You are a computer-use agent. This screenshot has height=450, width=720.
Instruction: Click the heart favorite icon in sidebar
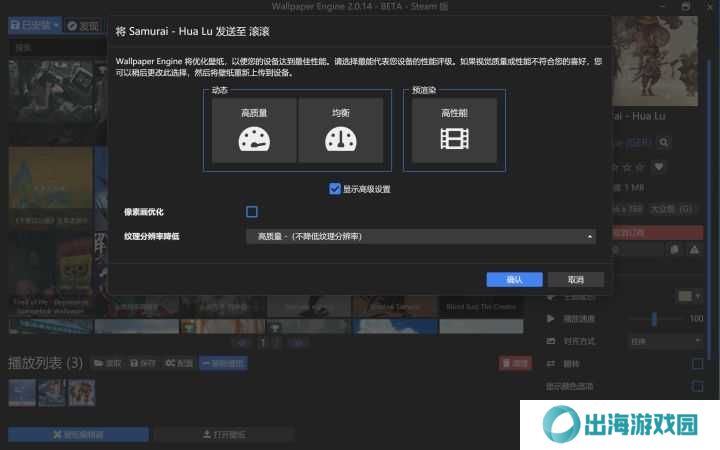pos(659,167)
